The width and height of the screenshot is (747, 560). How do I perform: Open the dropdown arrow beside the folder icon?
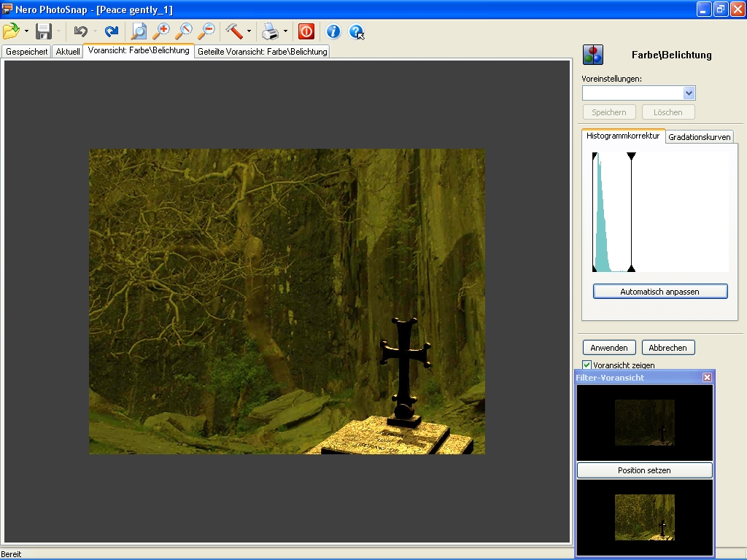click(x=27, y=31)
